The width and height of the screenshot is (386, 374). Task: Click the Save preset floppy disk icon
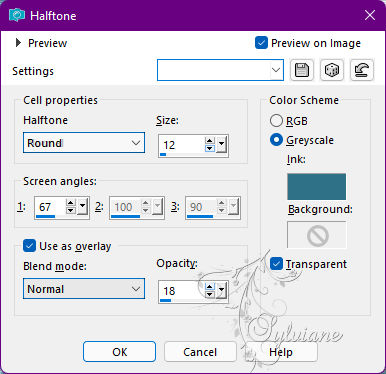point(302,70)
